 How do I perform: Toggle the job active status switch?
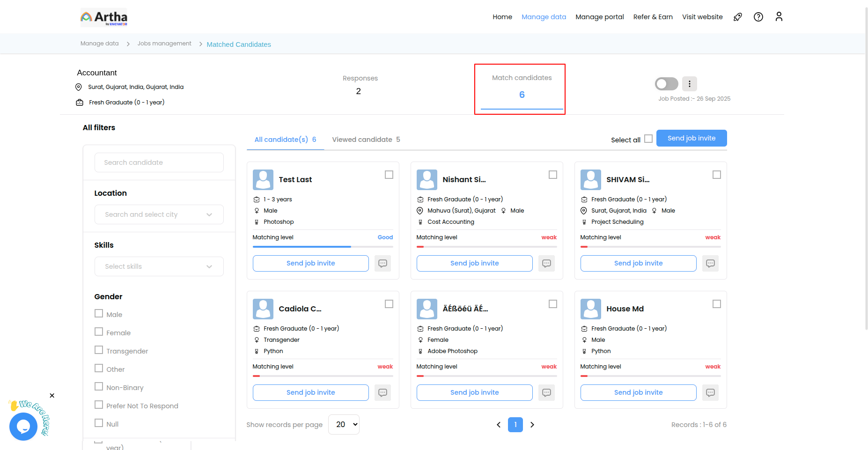pyautogui.click(x=666, y=84)
